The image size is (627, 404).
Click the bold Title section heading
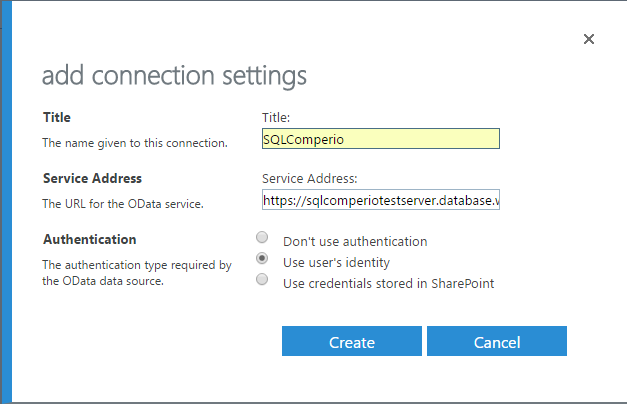pos(57,118)
